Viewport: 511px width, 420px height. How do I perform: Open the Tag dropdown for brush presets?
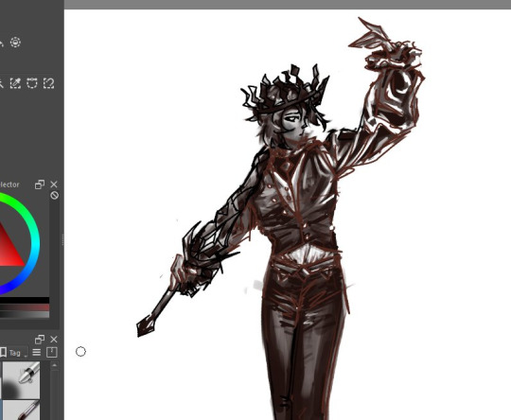pos(18,353)
